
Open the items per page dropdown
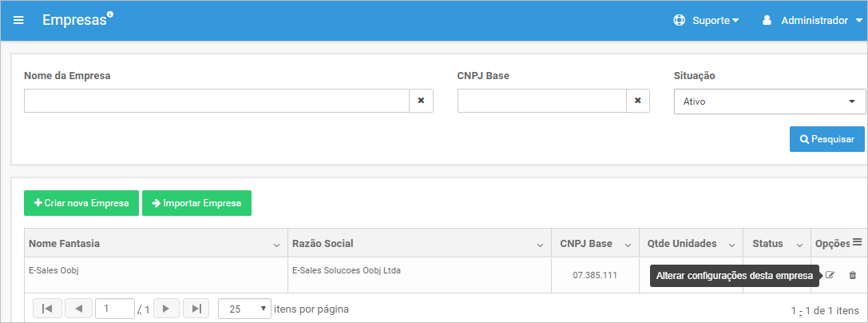(244, 309)
